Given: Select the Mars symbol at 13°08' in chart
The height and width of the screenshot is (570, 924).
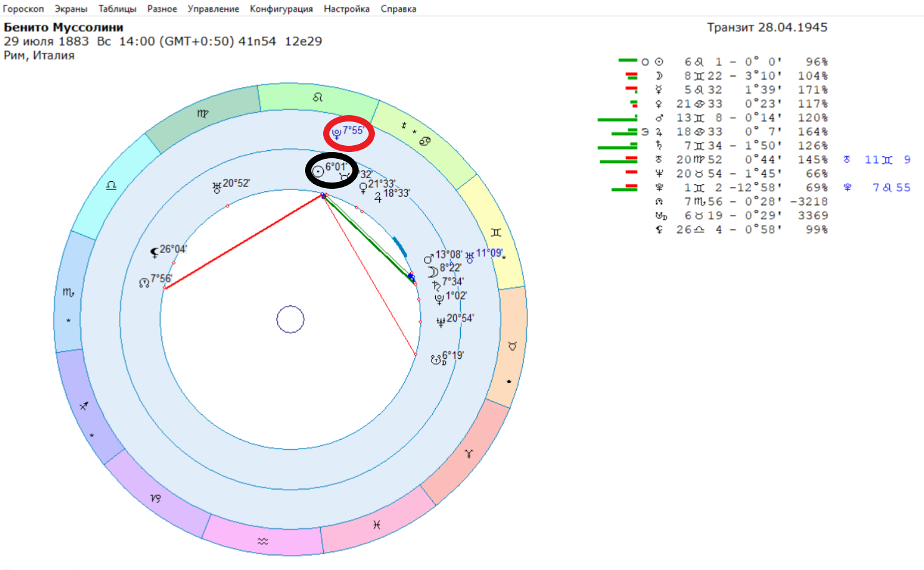Looking at the screenshot, I should 428,258.
